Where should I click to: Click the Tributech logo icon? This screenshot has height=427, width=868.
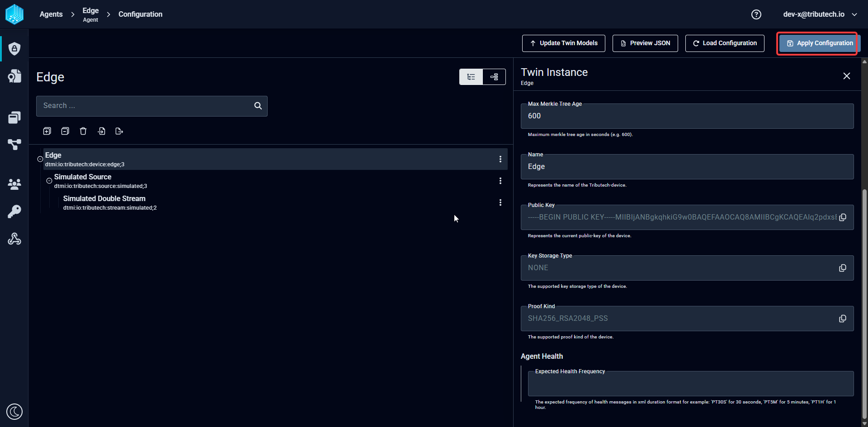(14, 14)
